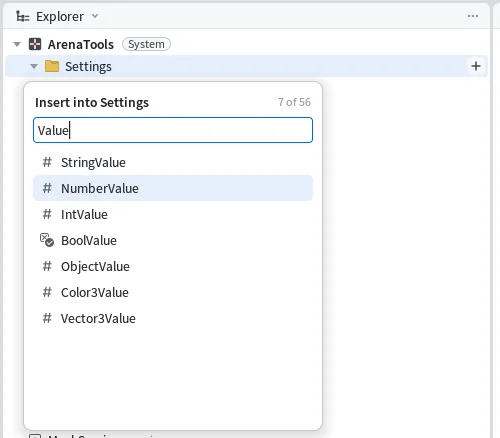Viewport: 500px width, 438px height.
Task: Open the Explorer panel dropdown chevron
Action: (x=95, y=16)
